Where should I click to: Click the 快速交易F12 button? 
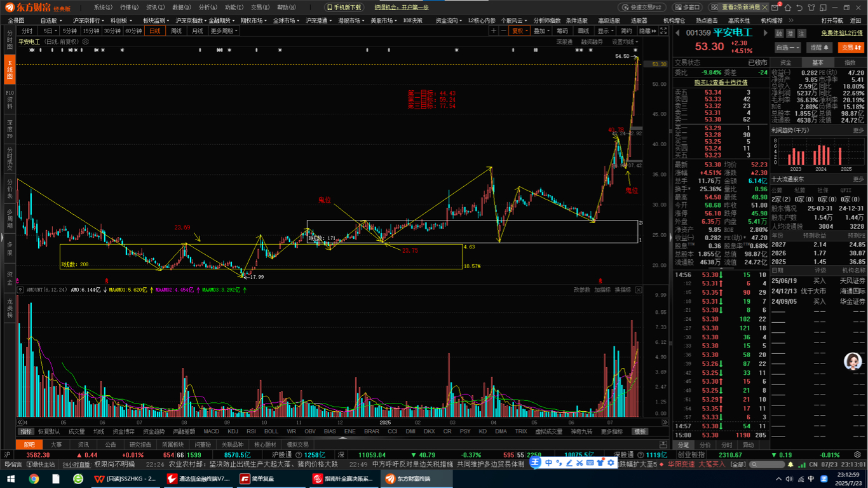(x=642, y=8)
